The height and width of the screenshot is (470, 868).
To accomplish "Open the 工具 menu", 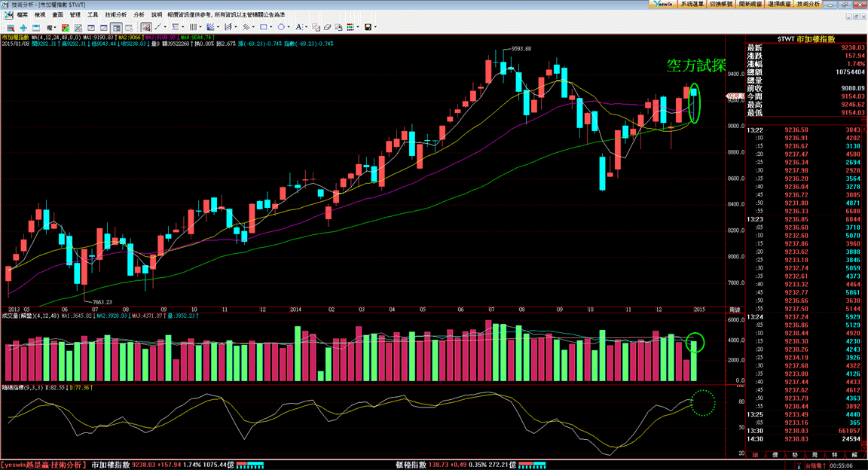I will pos(93,15).
